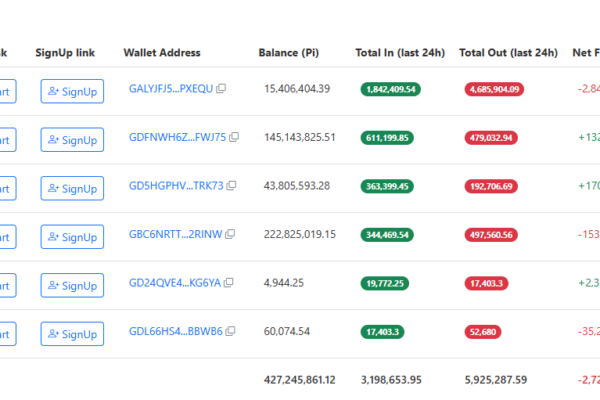Copy the GD5HGPHV...TRK73 wallet address
This screenshot has width=600, height=400.
(232, 186)
